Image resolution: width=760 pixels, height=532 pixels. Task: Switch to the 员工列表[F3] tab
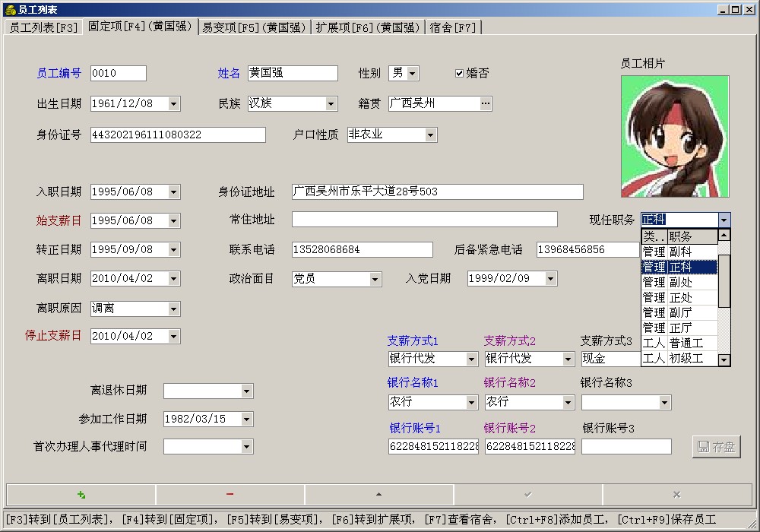pyautogui.click(x=43, y=27)
